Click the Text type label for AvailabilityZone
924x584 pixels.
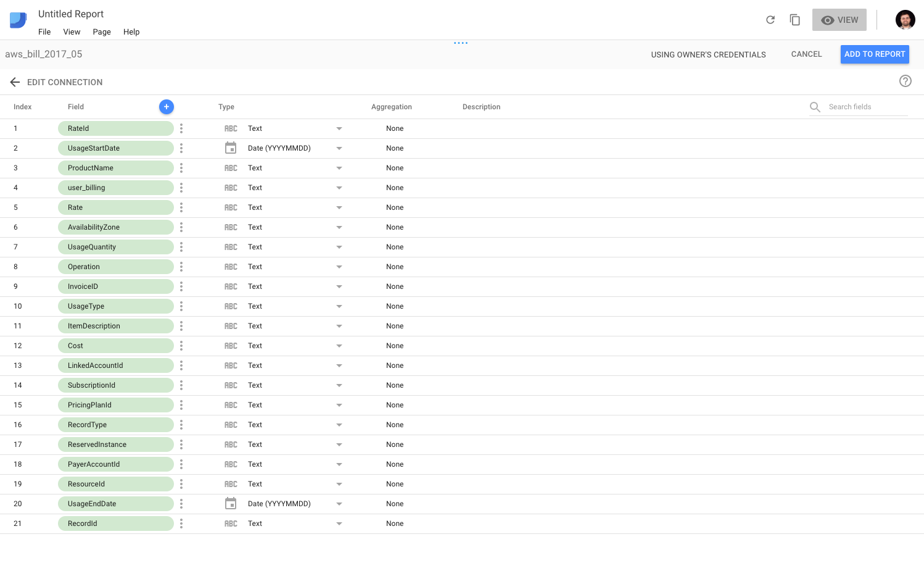(x=255, y=227)
